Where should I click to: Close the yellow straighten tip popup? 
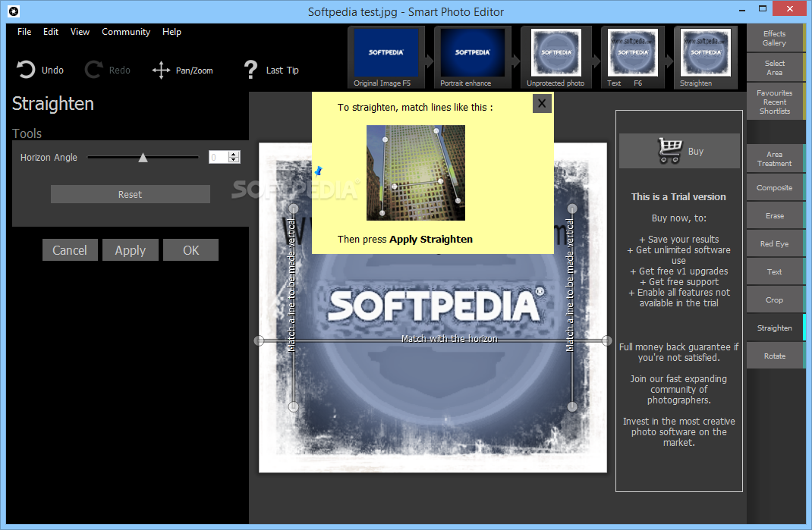click(542, 104)
